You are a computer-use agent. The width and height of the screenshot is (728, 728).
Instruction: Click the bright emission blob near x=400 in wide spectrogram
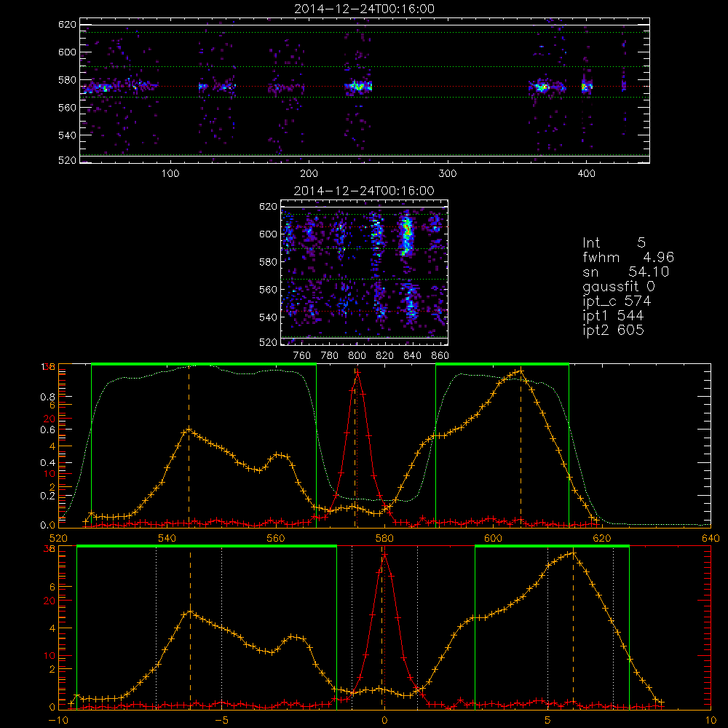click(587, 87)
